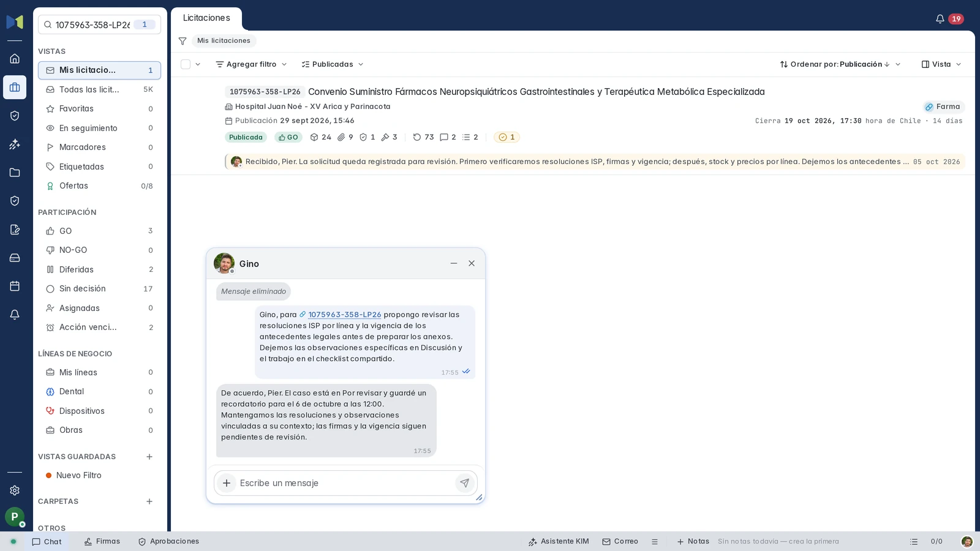Toggle the select-all checkbox
Screen dimensions: 980x551
[186, 64]
